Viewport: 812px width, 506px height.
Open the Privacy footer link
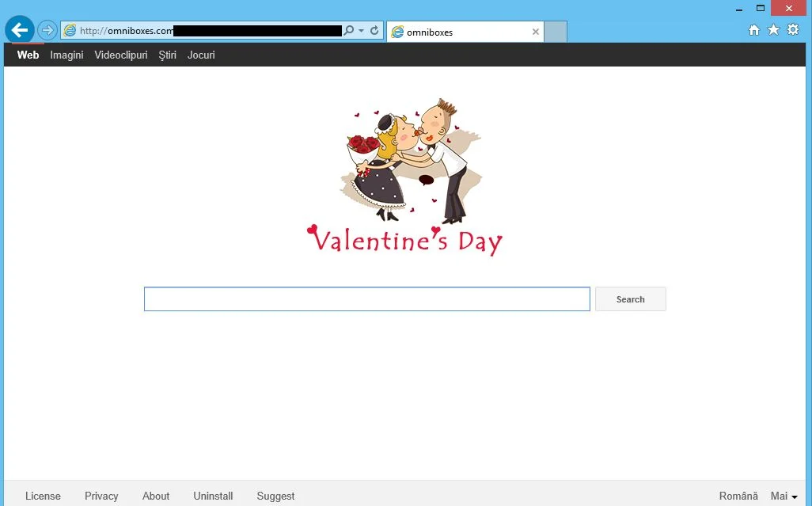pyautogui.click(x=101, y=496)
